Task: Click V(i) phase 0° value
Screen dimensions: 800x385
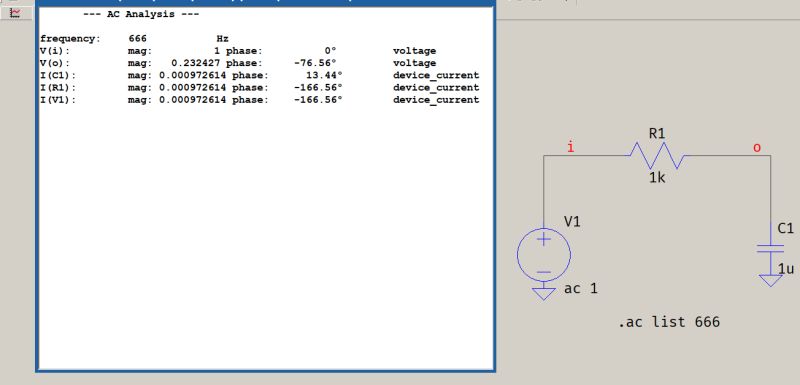Action: click(331, 51)
